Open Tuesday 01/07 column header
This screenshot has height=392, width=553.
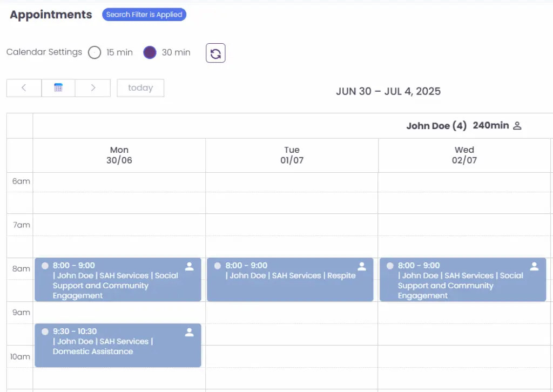pos(292,155)
